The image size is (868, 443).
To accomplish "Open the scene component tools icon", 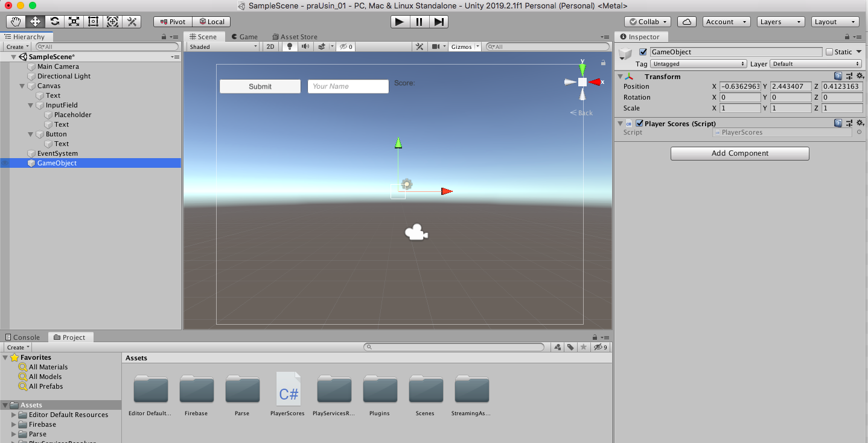I will [420, 46].
